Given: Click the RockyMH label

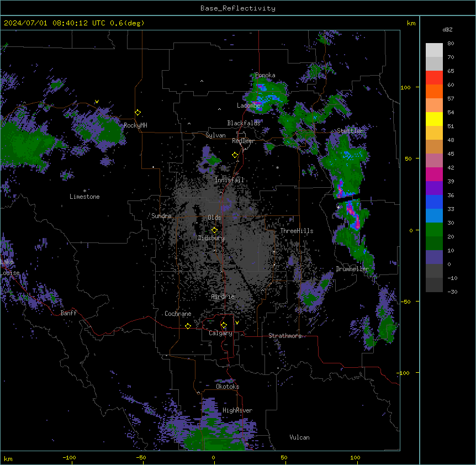Looking at the screenshot, I should coord(135,125).
